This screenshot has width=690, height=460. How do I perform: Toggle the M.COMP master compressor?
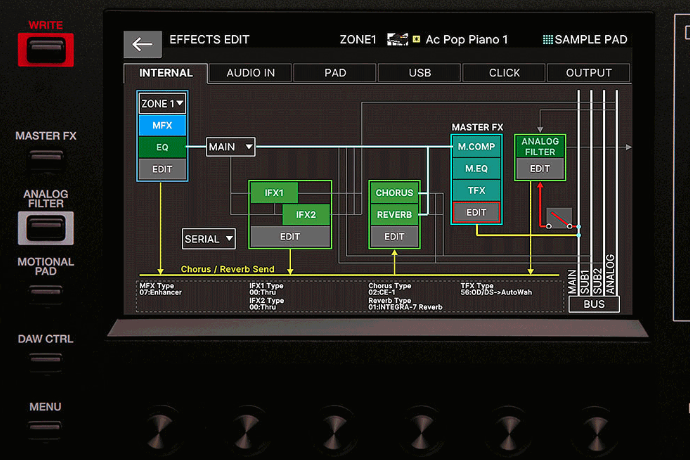coord(476,146)
